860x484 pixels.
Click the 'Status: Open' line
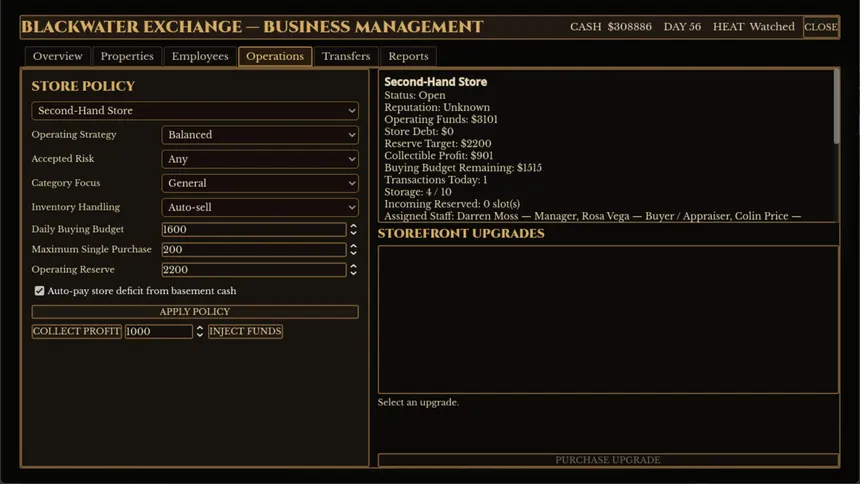click(x=415, y=95)
